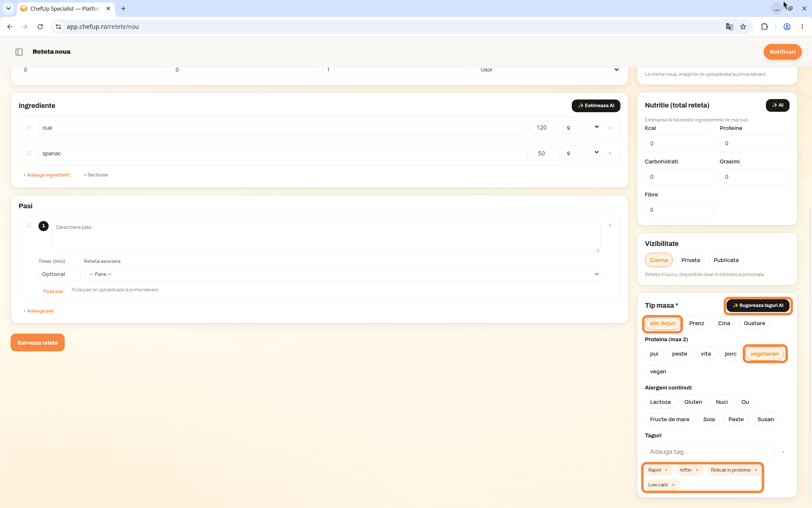This screenshot has height=508, width=812.
Task: Click the nutrition AI button
Action: point(777,105)
